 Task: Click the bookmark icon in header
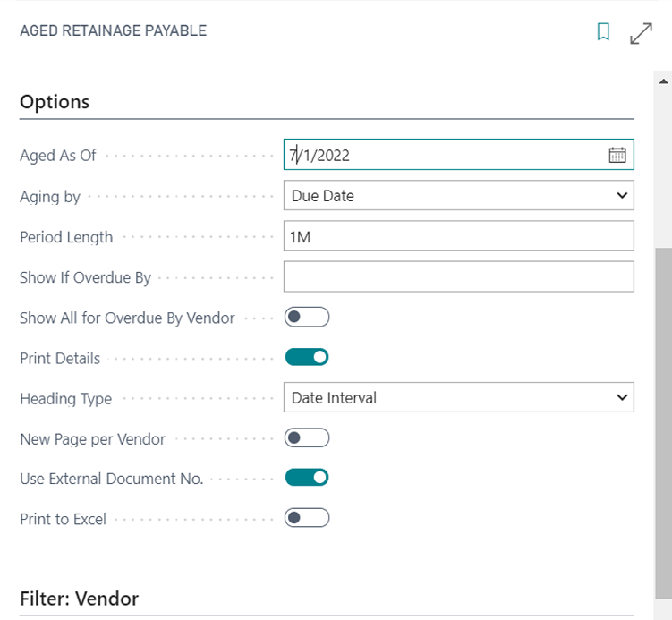(603, 31)
